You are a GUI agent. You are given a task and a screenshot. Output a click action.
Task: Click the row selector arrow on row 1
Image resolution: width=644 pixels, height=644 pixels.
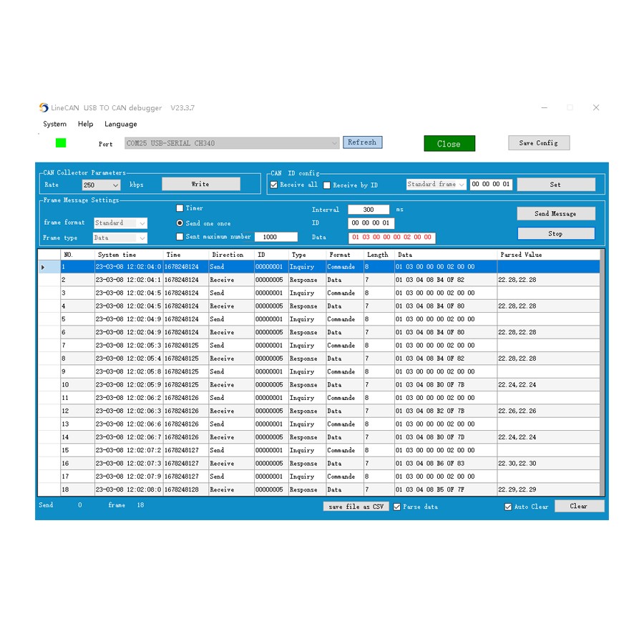coord(43,267)
